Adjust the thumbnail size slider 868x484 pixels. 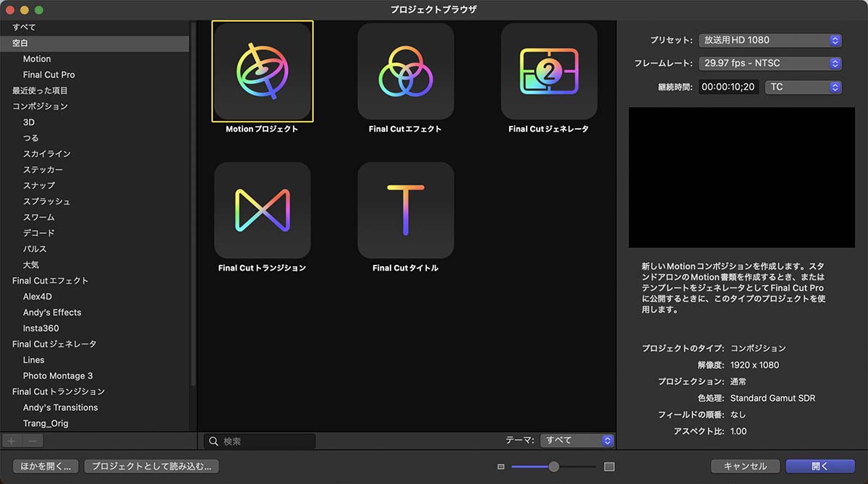(x=554, y=467)
